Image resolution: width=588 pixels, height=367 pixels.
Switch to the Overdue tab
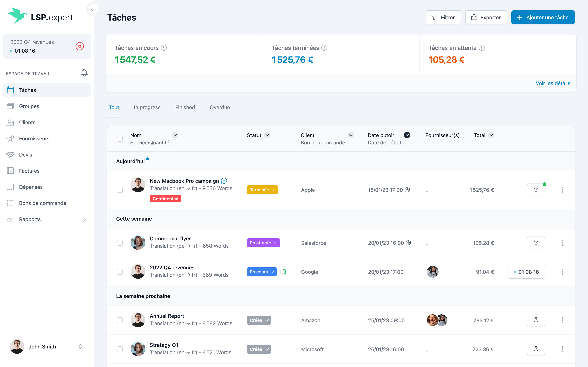[x=220, y=107]
